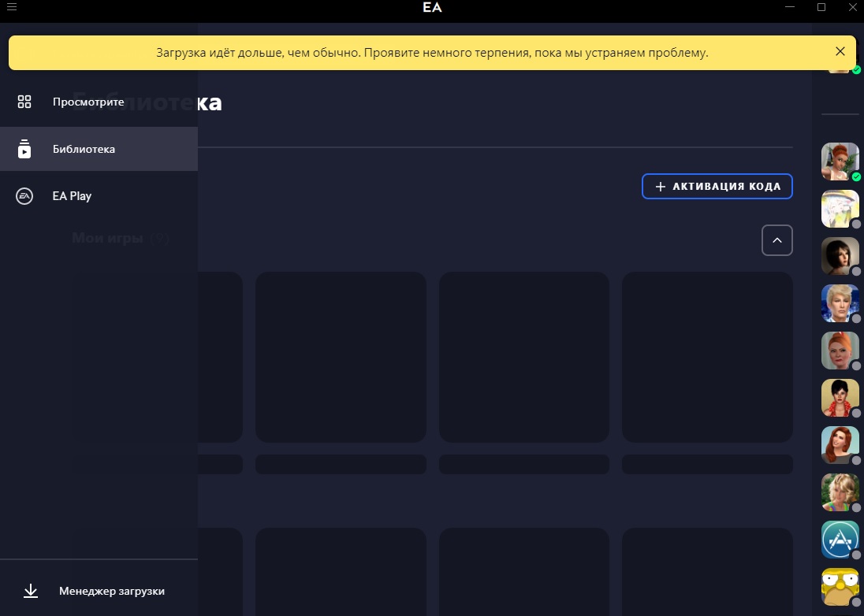Open friend avatar with Homer Simpson face

pos(840,587)
